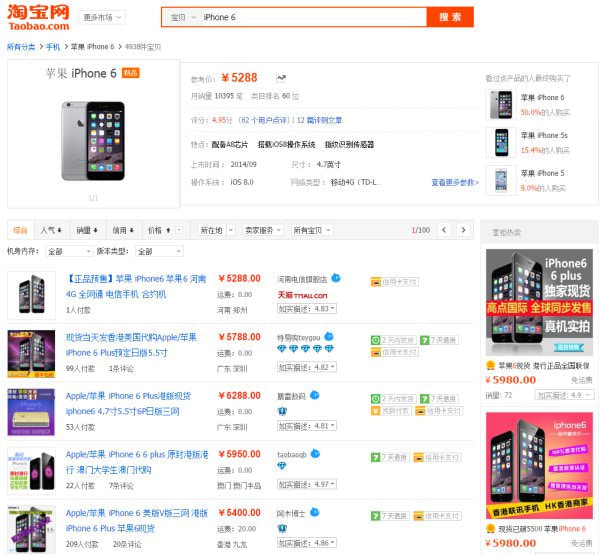Sort results by 销量

pyautogui.click(x=86, y=230)
